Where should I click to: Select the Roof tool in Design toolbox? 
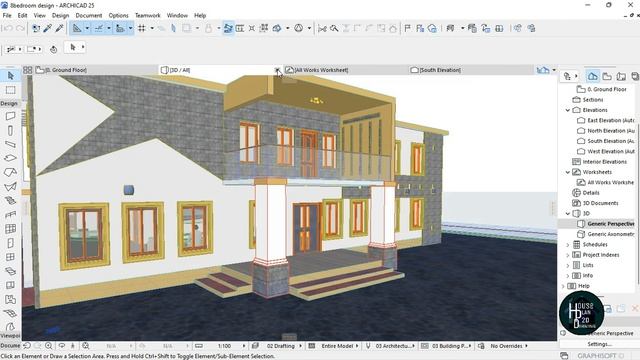click(11, 172)
